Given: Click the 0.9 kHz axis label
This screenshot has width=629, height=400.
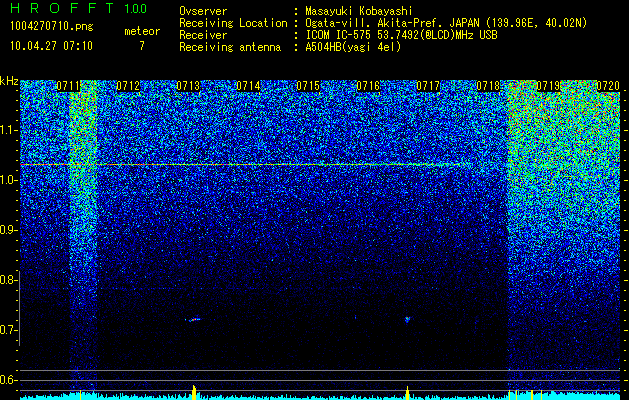Looking at the screenshot, I should click(8, 230).
